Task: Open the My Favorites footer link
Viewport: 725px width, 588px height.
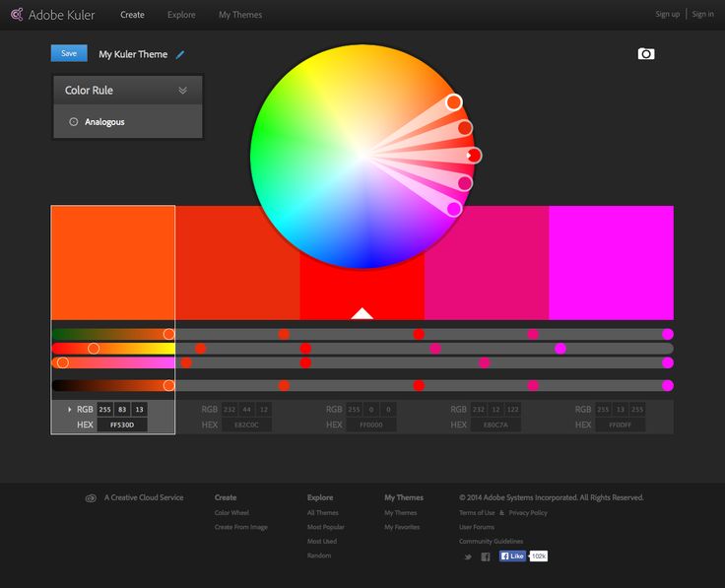Action: [402, 527]
